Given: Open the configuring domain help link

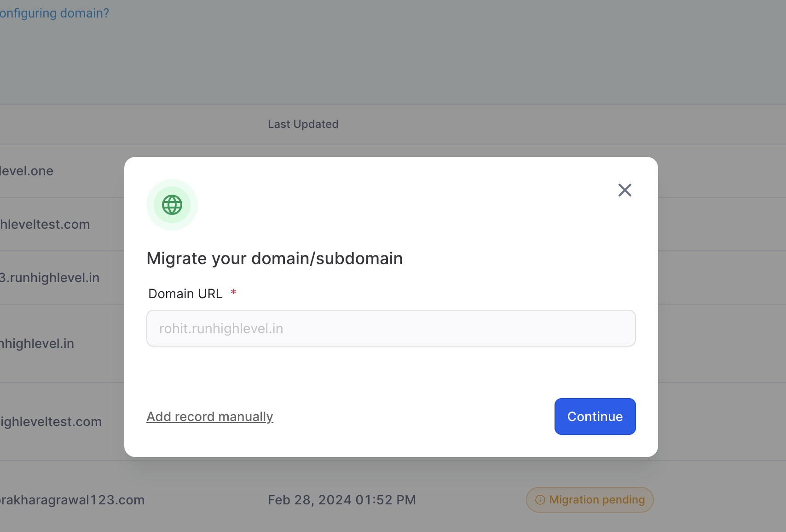Looking at the screenshot, I should coord(54,13).
